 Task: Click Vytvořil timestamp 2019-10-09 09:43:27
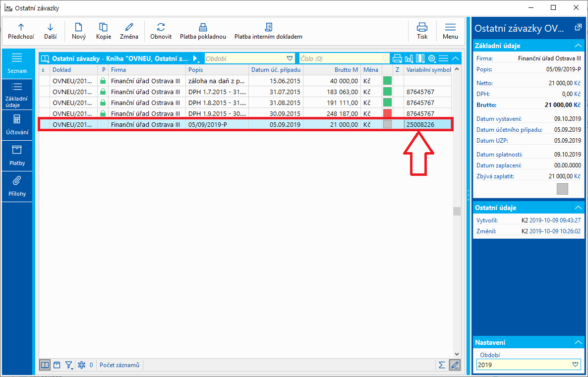pyautogui.click(x=555, y=220)
